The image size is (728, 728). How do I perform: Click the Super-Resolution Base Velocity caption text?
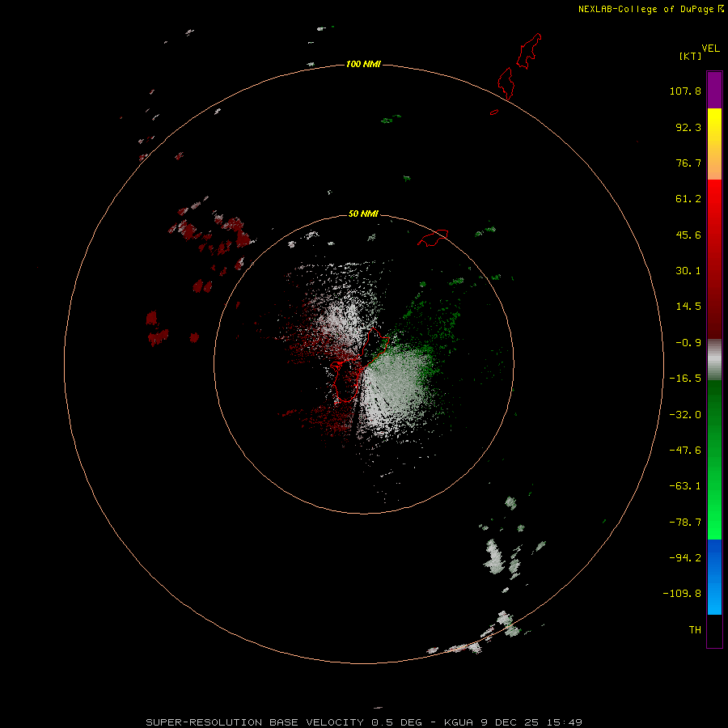(x=363, y=722)
